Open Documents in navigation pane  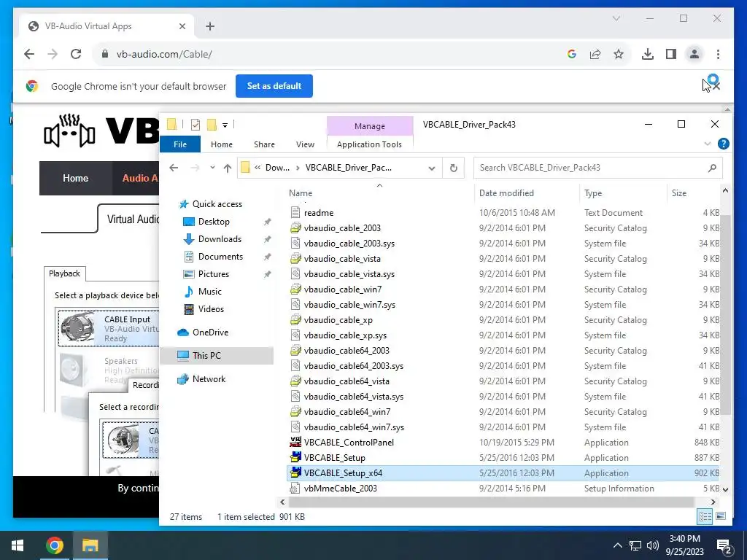[x=220, y=257]
